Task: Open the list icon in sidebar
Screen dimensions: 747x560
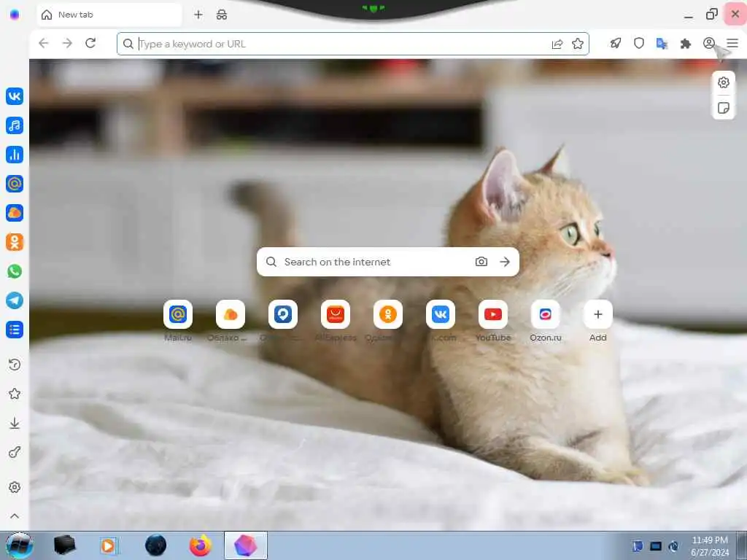Action: (15, 330)
